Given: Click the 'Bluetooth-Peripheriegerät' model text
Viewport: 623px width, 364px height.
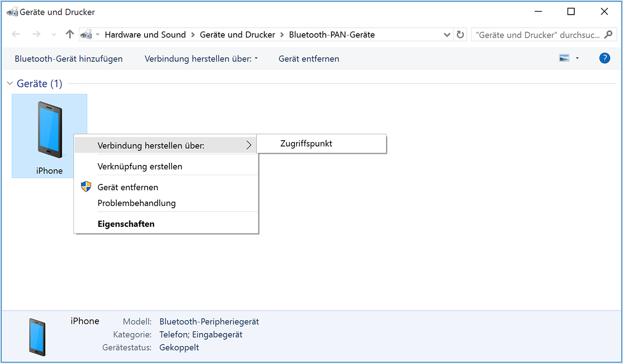Looking at the screenshot, I should (x=209, y=322).
